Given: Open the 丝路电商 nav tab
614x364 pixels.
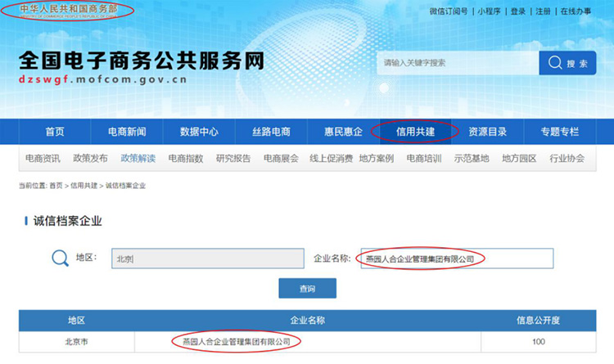Looking at the screenshot, I should pos(271,132).
